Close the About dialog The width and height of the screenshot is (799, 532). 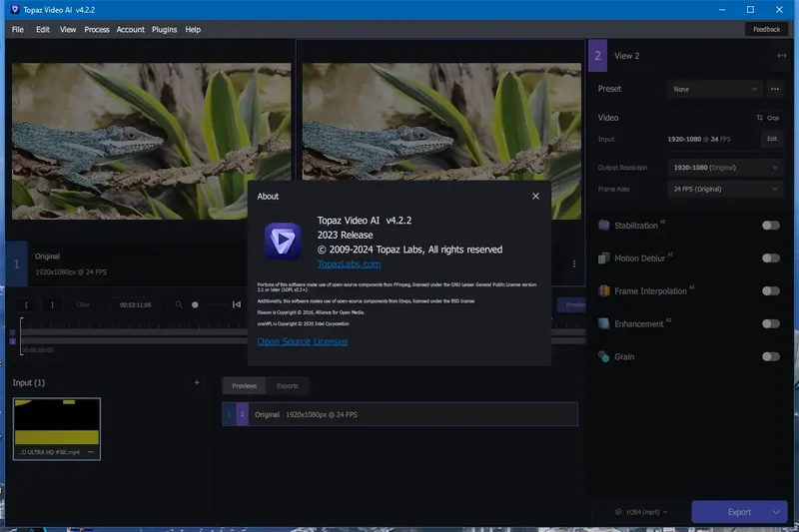click(535, 196)
